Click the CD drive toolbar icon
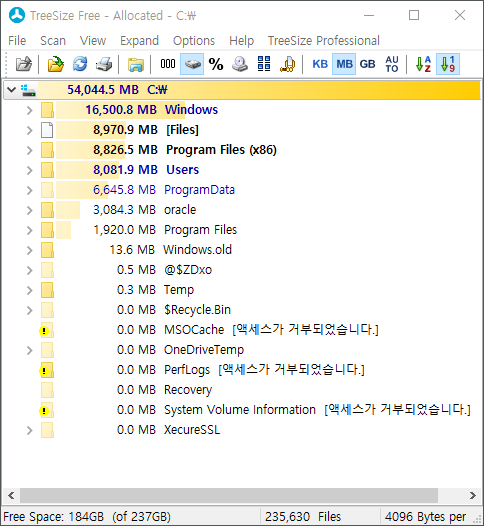Screen dimensions: 484x526 pos(240,64)
